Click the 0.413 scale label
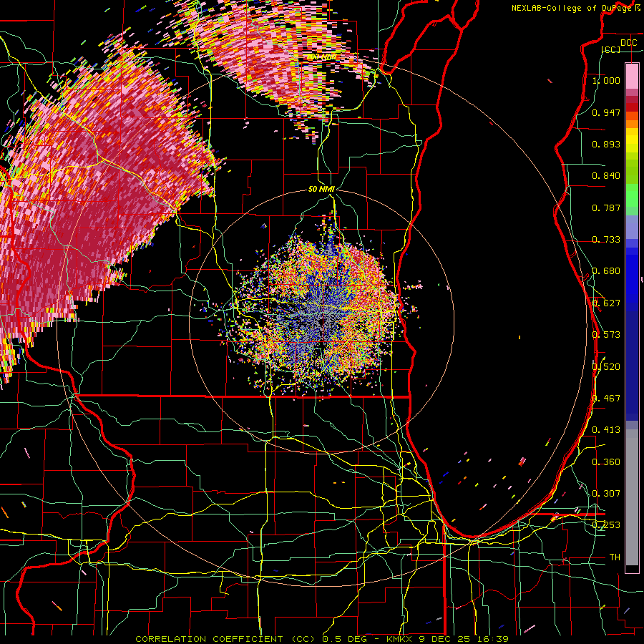 pos(606,430)
